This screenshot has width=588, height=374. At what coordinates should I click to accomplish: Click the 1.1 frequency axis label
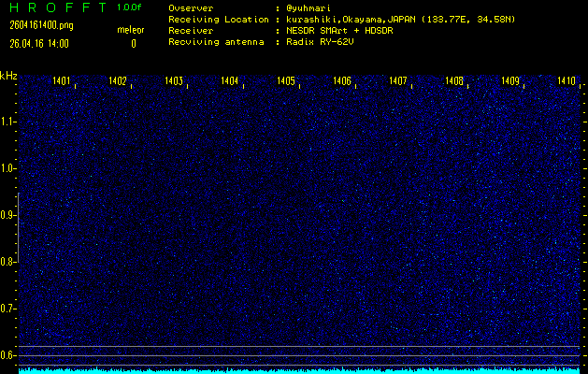8,122
